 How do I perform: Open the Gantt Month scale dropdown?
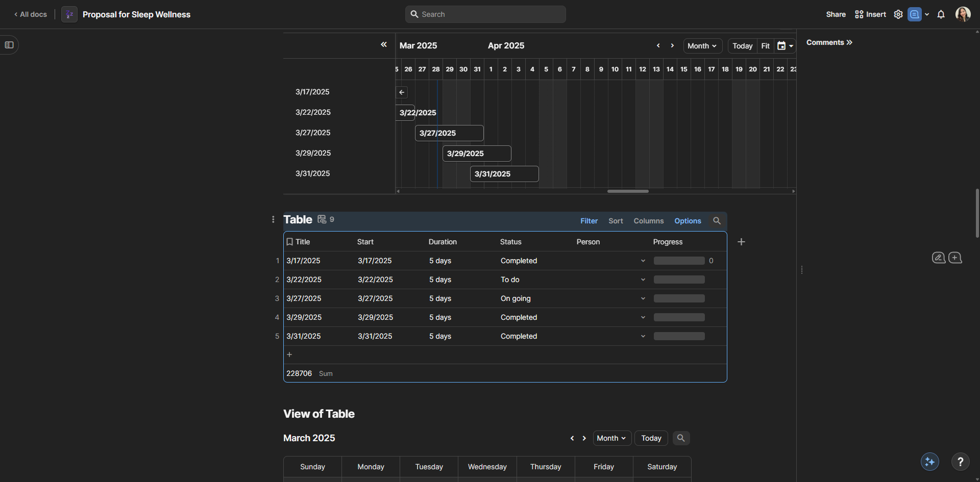point(702,46)
